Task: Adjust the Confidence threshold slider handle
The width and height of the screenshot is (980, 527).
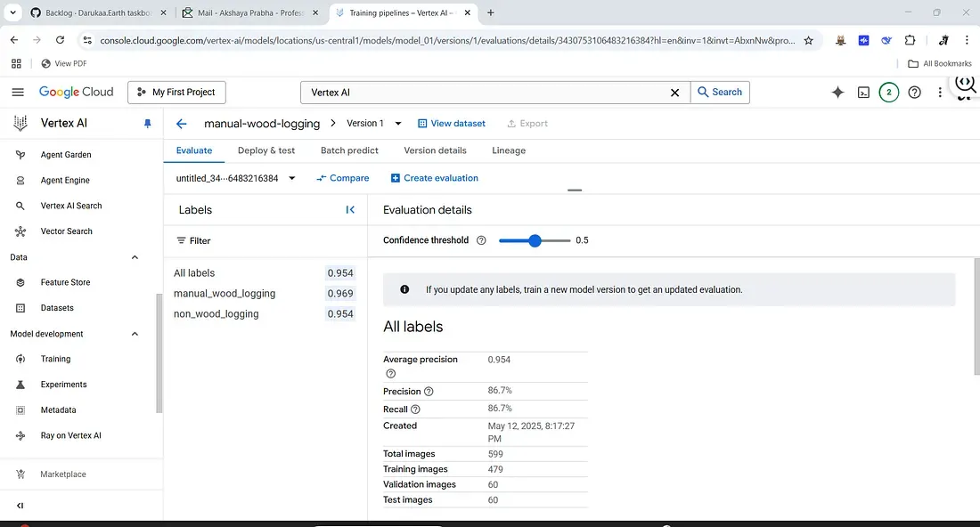Action: point(535,240)
